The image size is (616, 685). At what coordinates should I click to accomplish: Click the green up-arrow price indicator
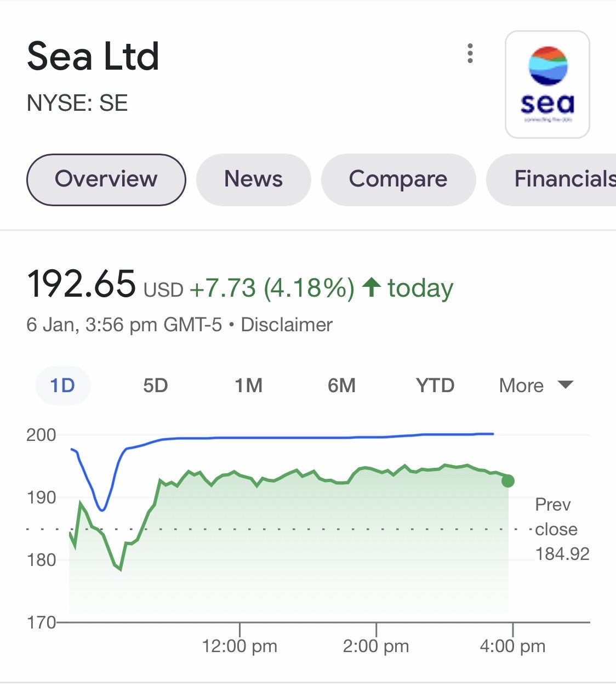coord(372,287)
